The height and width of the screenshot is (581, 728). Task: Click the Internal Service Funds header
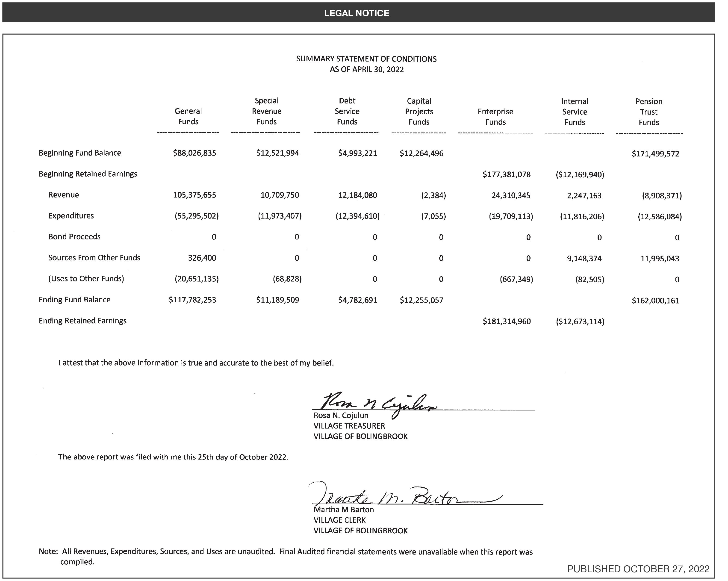pyautogui.click(x=575, y=112)
